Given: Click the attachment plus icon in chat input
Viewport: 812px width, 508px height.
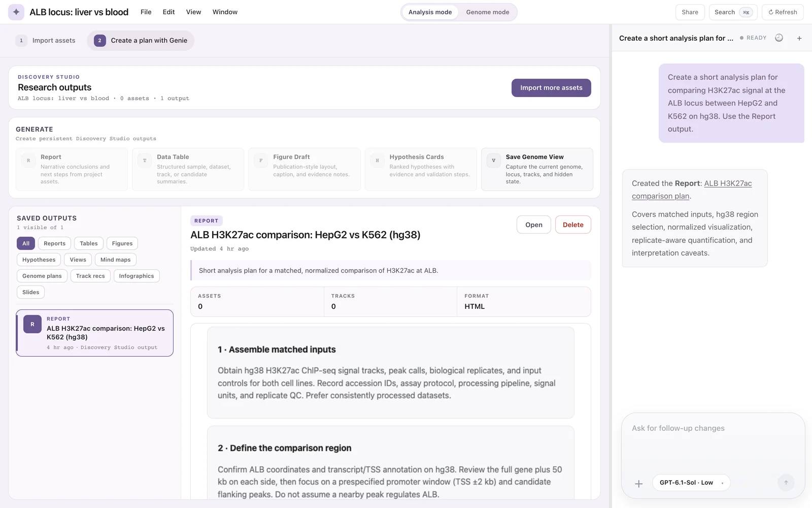Looking at the screenshot, I should (639, 484).
